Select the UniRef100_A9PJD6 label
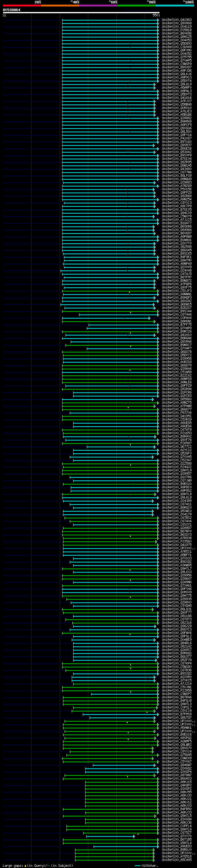Viewport: 197px width, 868px height. [x=177, y=71]
